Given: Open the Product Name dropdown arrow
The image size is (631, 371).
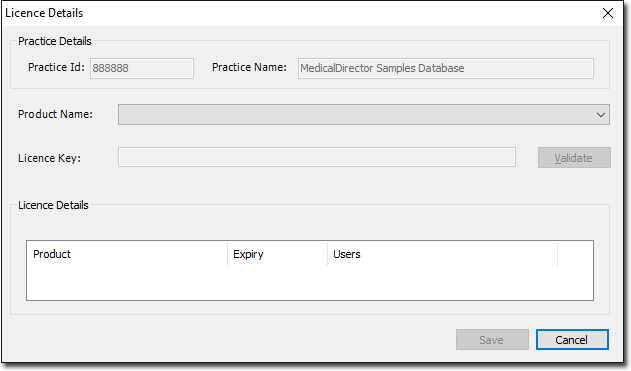Looking at the screenshot, I should click(600, 115).
